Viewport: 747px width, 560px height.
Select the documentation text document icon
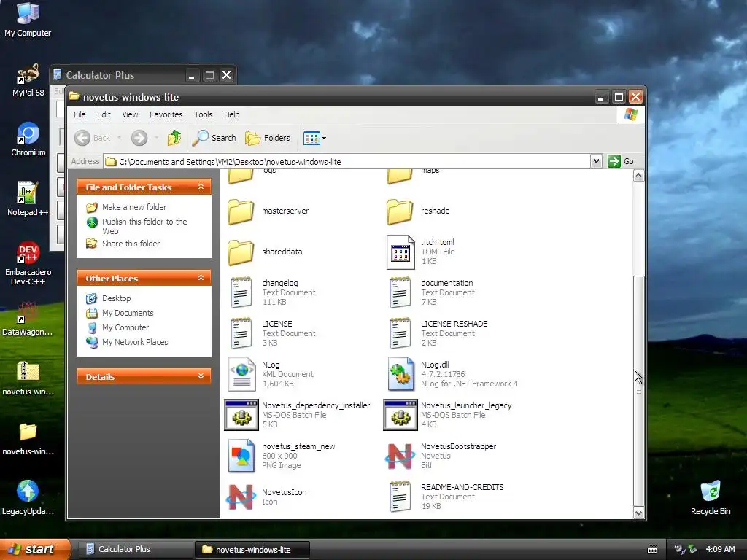tap(400, 292)
